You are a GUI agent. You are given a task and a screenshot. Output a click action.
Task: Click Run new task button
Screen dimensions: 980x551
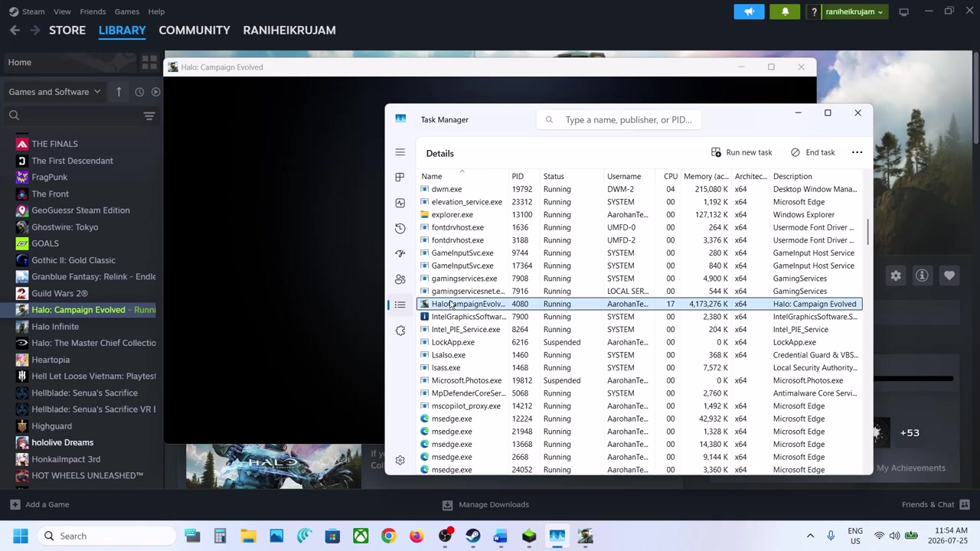pyautogui.click(x=742, y=152)
